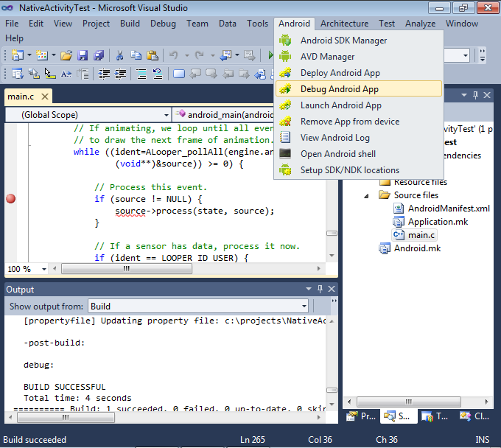Click the Copy toolbar icon
This screenshot has width=501, height=448.
[x=136, y=55]
